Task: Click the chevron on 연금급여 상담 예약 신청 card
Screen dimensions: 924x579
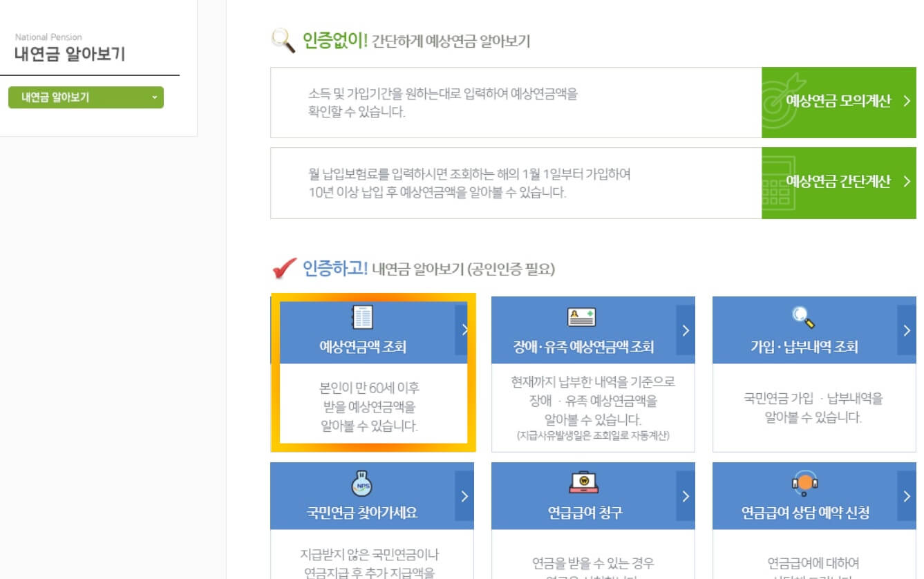Action: 905,495
